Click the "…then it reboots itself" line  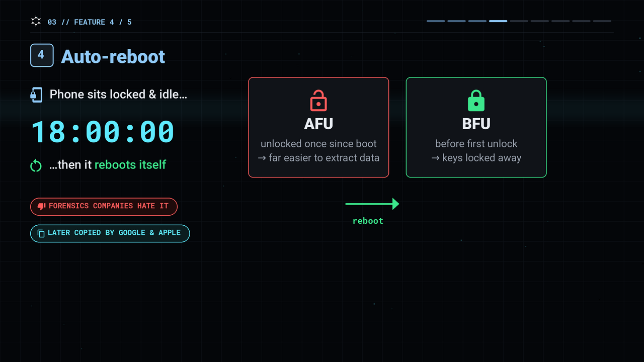[108, 165]
